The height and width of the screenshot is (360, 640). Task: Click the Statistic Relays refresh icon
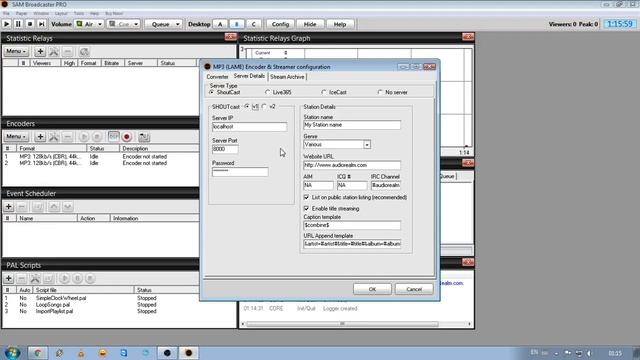click(x=84, y=51)
